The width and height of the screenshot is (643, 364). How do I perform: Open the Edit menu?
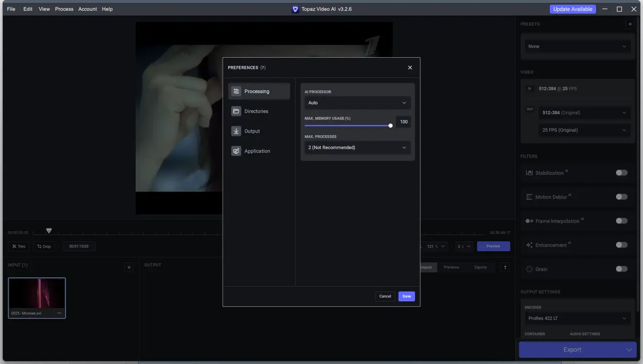[28, 9]
